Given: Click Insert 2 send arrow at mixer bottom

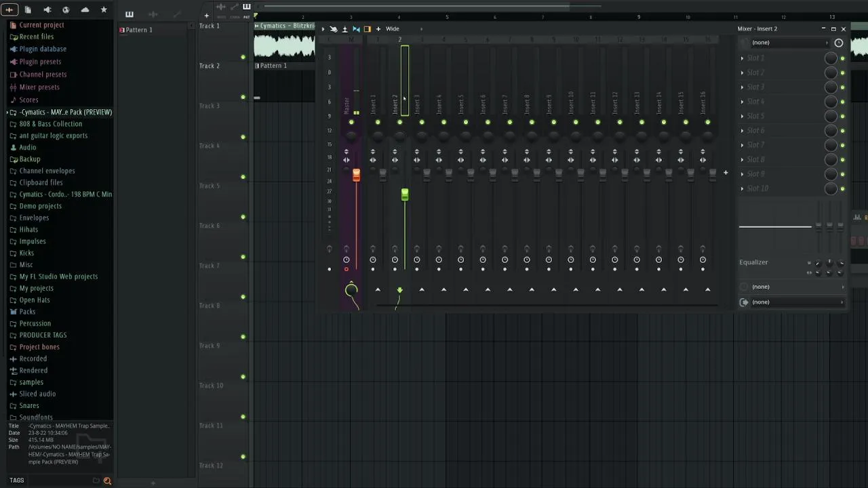Looking at the screenshot, I should (x=399, y=290).
